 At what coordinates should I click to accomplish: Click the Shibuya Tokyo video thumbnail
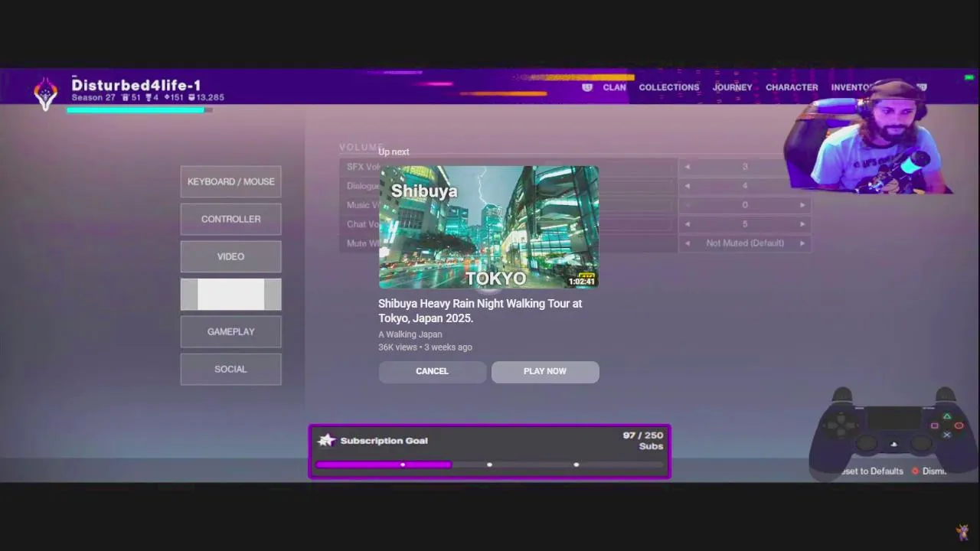(x=488, y=227)
